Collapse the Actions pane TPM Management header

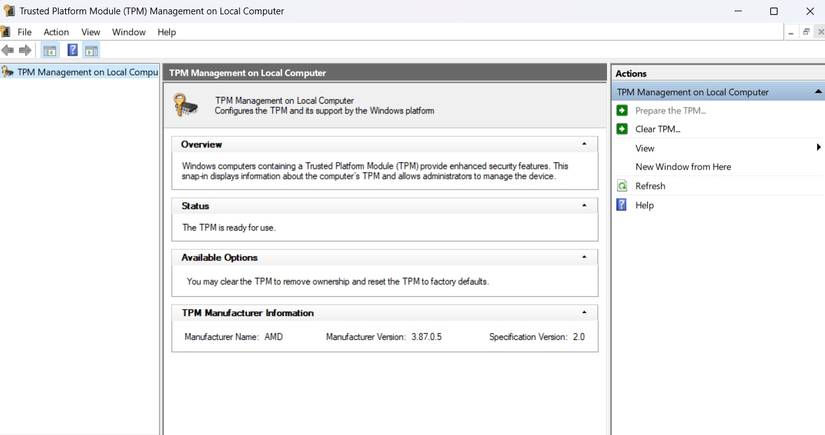[x=816, y=92]
